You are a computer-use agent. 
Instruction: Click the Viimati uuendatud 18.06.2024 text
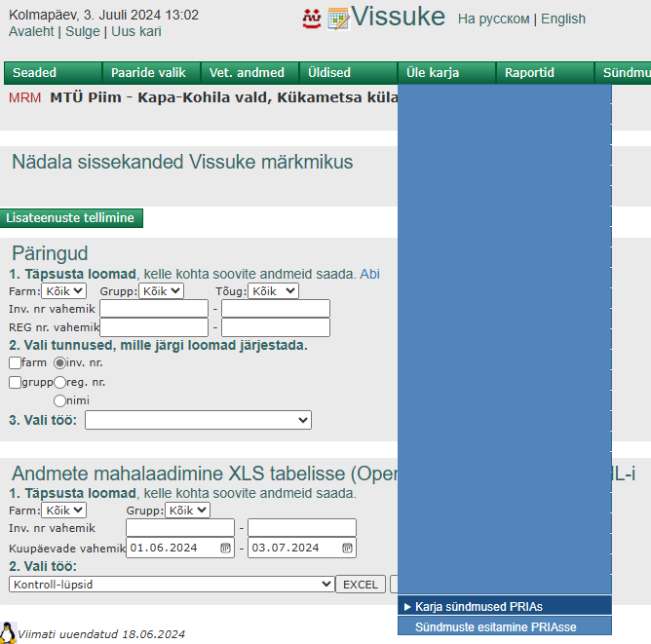[x=101, y=634]
